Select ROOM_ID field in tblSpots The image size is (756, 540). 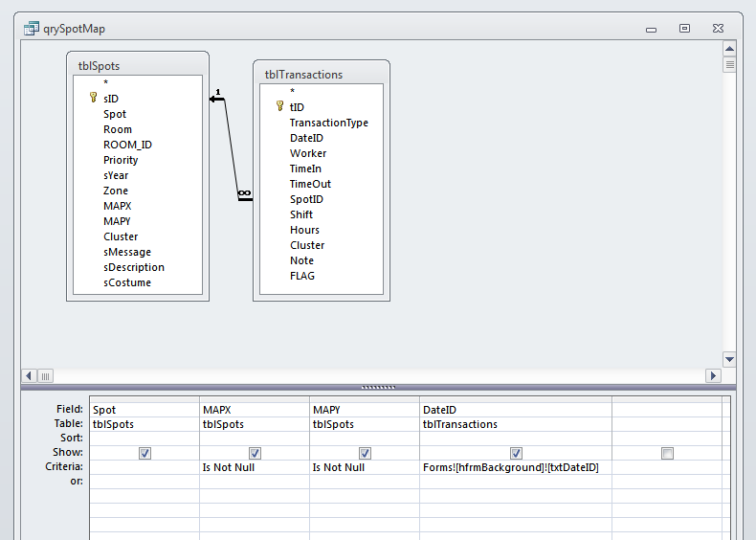(128, 145)
